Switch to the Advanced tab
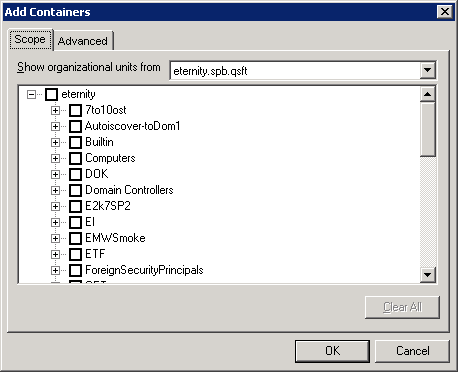Viewport: 458px width, 372px height. coord(83,41)
